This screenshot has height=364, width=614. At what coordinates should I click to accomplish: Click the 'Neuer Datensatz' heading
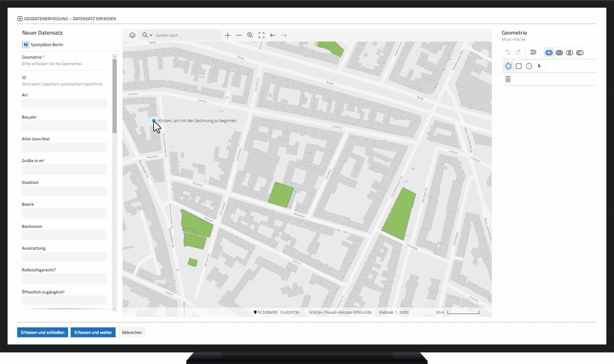(x=42, y=33)
